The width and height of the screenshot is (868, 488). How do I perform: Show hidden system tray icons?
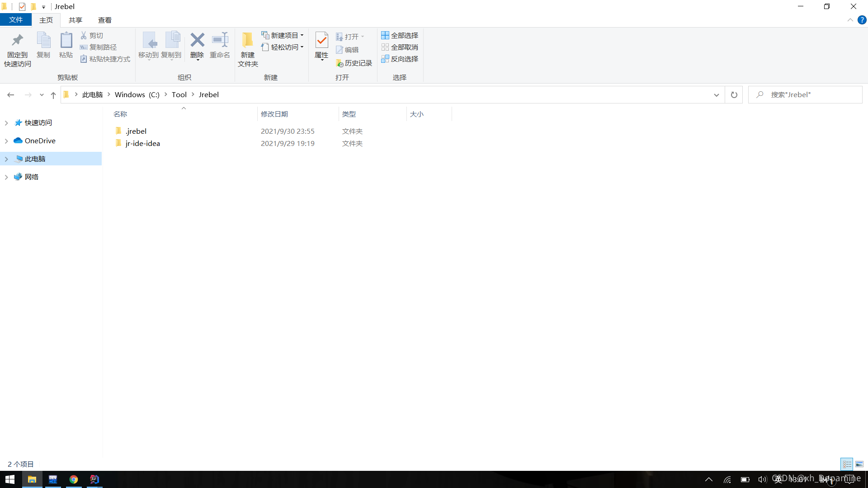tap(709, 479)
